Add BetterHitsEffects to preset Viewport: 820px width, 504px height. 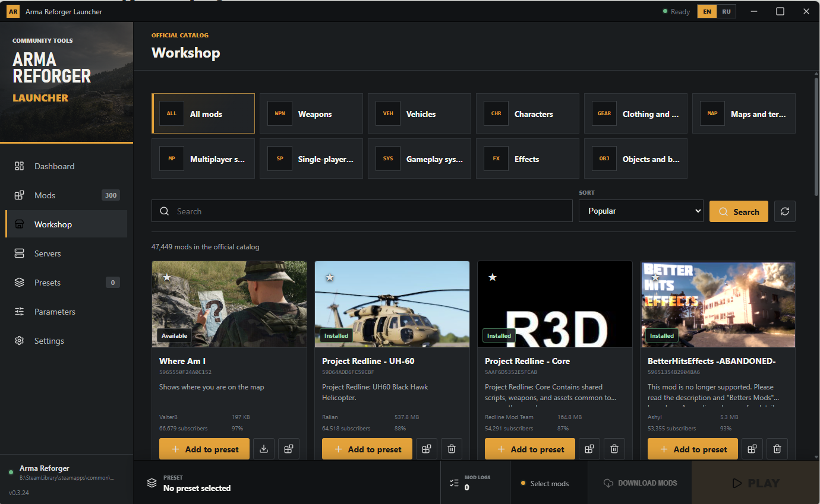click(693, 449)
